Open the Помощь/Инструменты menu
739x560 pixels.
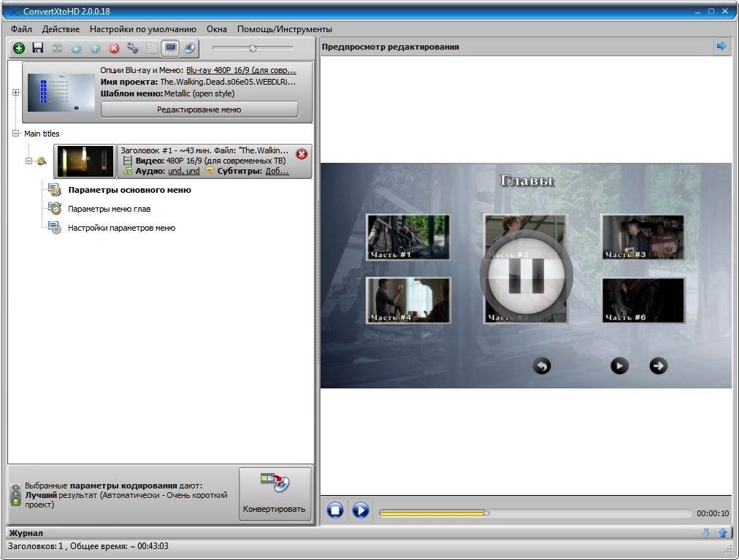285,29
